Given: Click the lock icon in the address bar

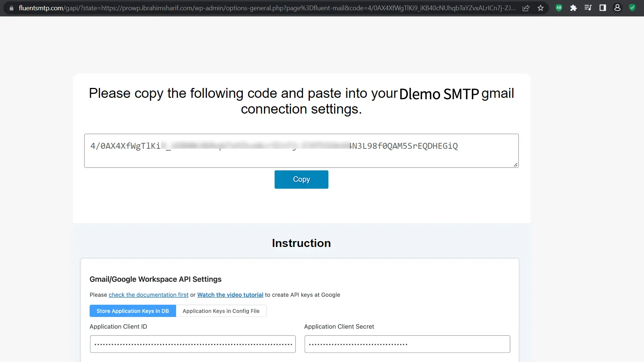Looking at the screenshot, I should 11,8.
